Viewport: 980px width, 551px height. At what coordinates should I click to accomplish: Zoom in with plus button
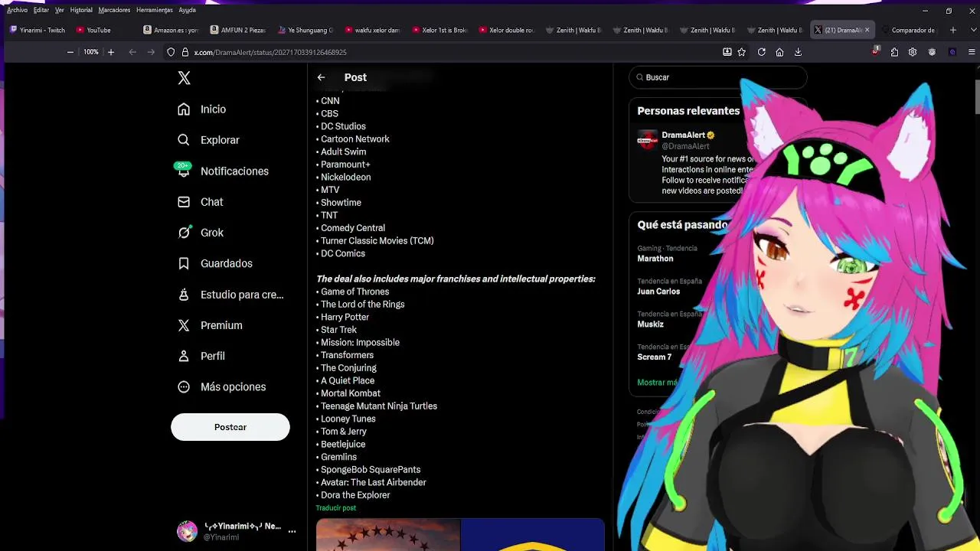(111, 52)
